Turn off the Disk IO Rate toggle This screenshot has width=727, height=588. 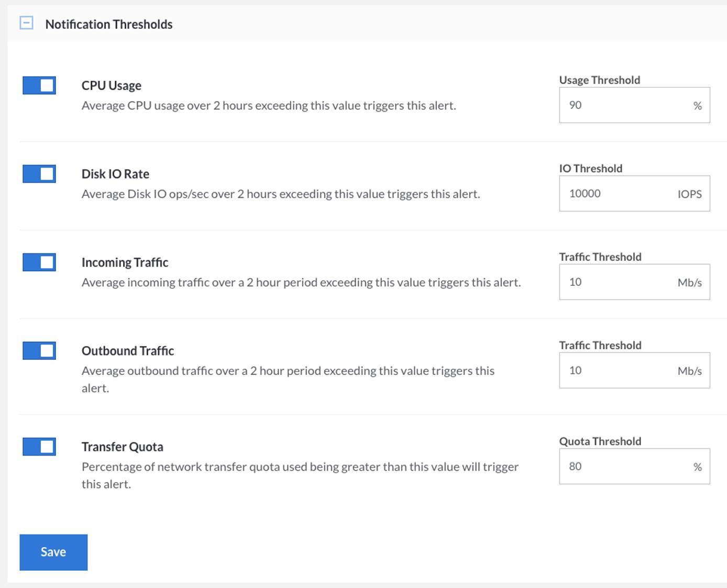click(x=39, y=174)
